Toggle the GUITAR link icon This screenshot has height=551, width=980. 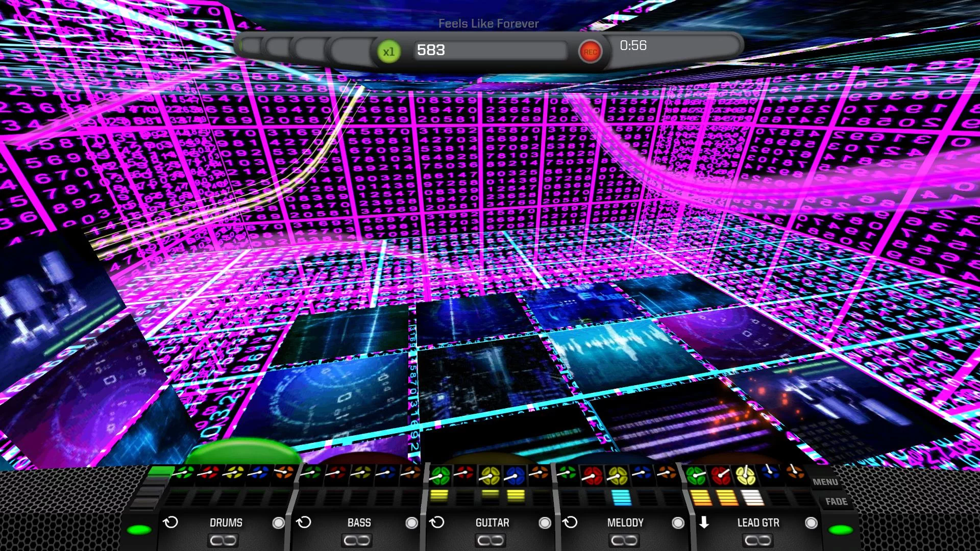click(491, 540)
